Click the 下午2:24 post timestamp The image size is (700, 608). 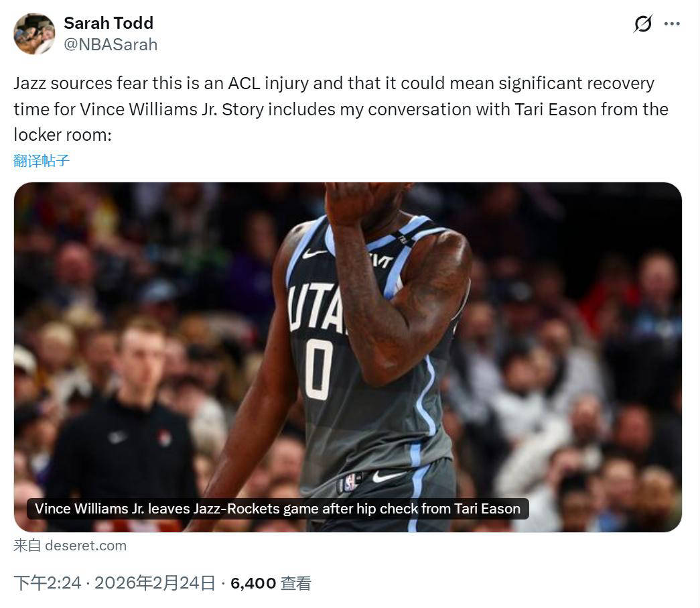click(48, 583)
